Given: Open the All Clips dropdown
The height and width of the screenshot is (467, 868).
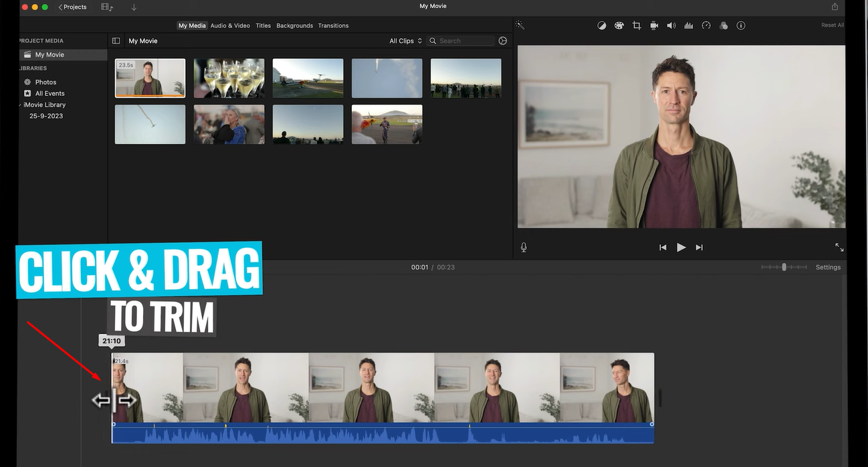Looking at the screenshot, I should [x=405, y=40].
